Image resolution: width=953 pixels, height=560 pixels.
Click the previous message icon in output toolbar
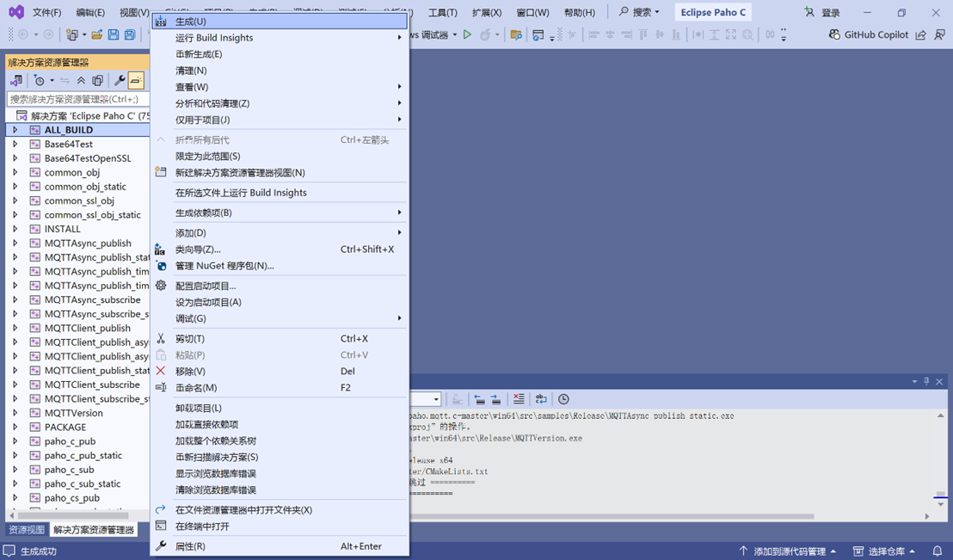480,399
